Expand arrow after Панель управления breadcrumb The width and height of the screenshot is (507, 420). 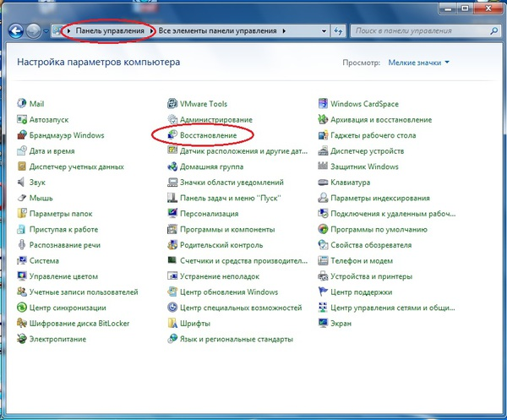[151, 31]
